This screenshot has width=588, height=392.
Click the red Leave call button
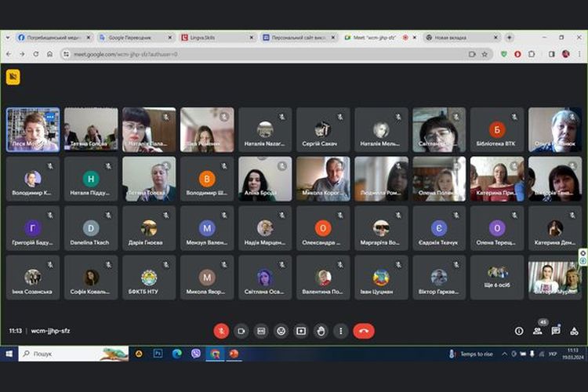(364, 331)
